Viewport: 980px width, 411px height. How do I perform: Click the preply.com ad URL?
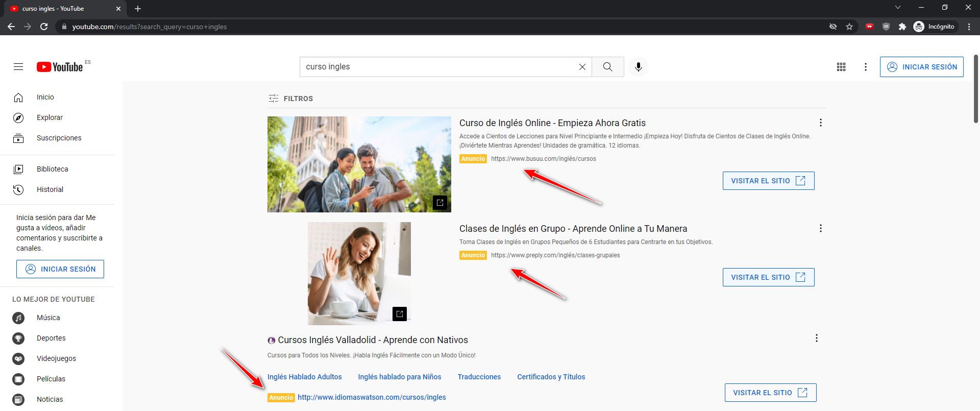[x=555, y=255]
